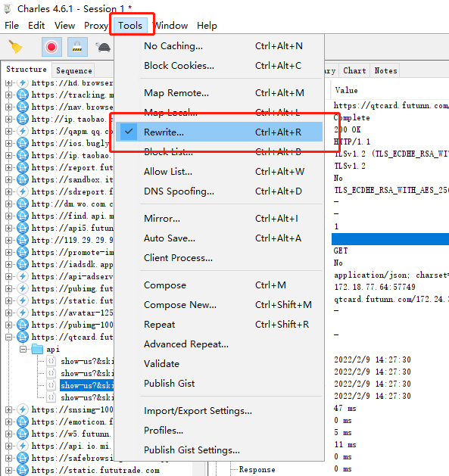The image size is (449, 476).
Task: Choose Import/Export Settings... entry
Action: (219, 411)
